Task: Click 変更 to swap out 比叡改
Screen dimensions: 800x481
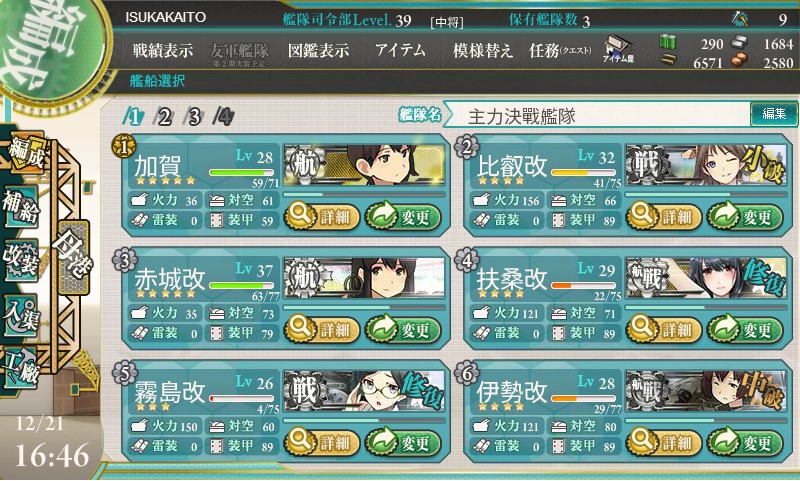Action: [745, 217]
